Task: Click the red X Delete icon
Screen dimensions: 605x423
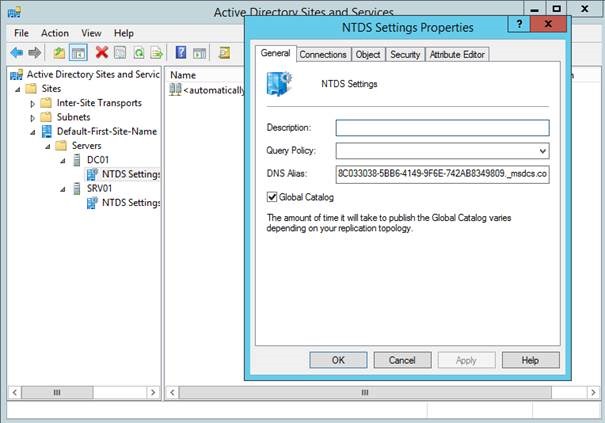Action: click(102, 52)
